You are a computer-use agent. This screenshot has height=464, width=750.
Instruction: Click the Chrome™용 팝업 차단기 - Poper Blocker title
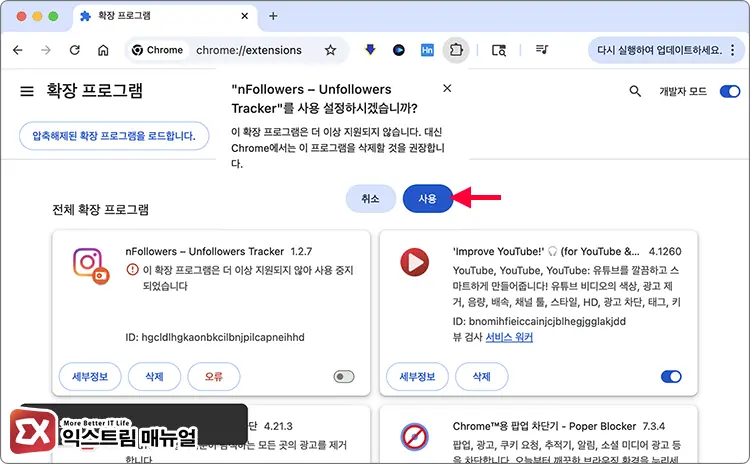tap(545, 426)
